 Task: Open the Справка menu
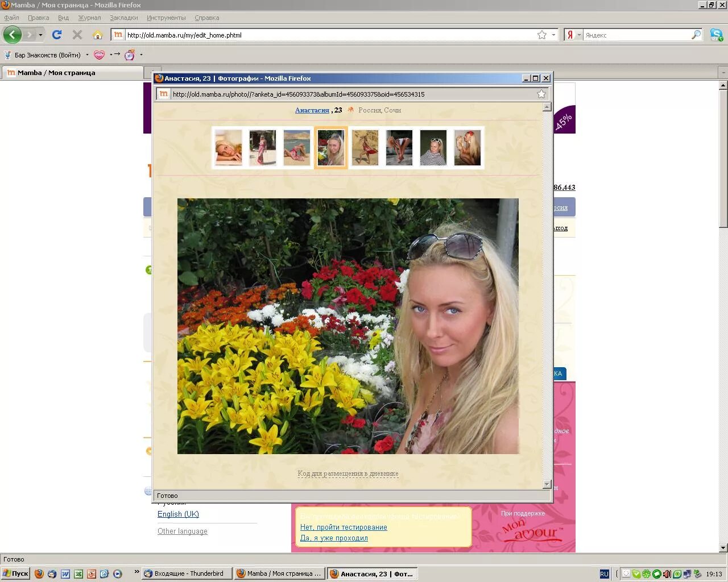(x=206, y=18)
